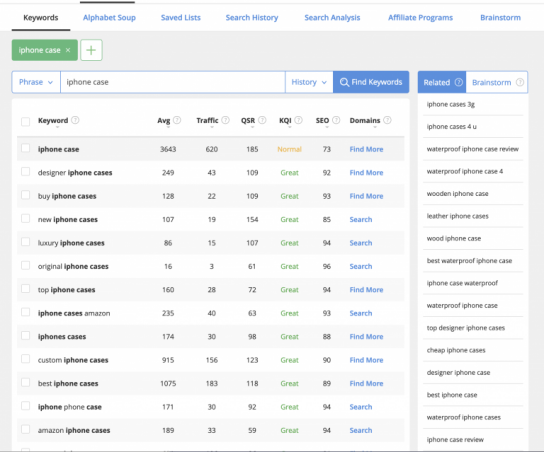Screen dimensions: 544x453
Task: Check the box for original iphone cases
Action: 25,265
